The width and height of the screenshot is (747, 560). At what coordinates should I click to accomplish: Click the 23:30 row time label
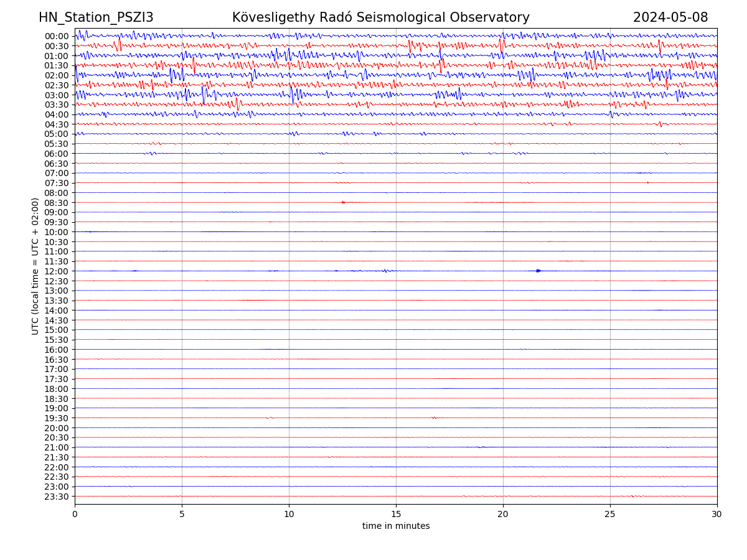coord(57,497)
